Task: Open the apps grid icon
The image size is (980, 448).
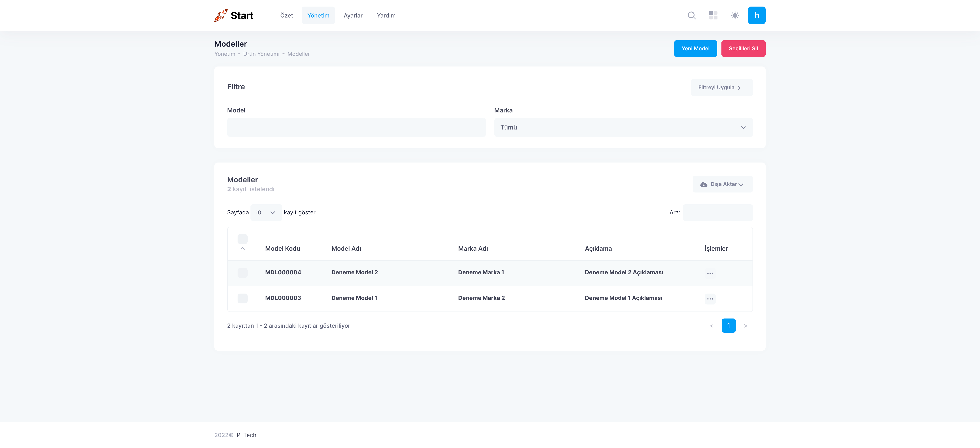Action: 713,15
